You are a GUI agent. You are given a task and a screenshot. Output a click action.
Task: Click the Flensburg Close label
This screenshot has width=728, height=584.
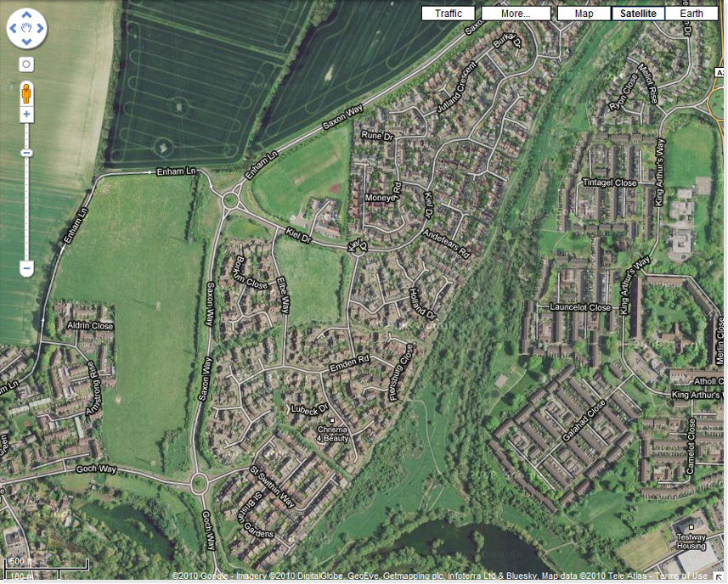[401, 373]
